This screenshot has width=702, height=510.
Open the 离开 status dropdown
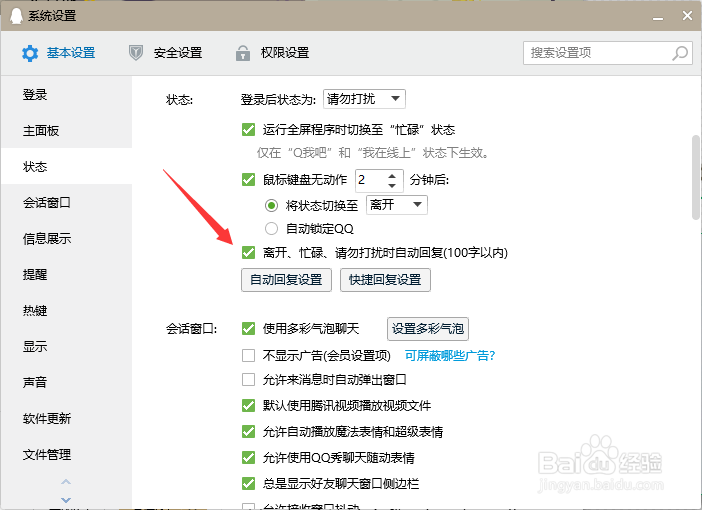[x=397, y=205]
